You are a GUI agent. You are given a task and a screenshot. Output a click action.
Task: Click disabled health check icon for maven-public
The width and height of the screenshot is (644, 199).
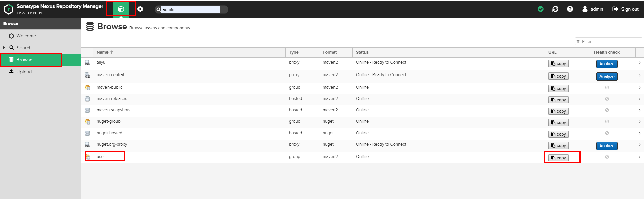(607, 87)
